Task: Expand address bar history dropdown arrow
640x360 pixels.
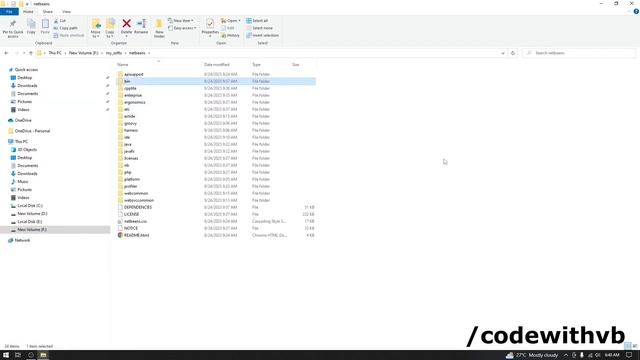Action: (502, 53)
